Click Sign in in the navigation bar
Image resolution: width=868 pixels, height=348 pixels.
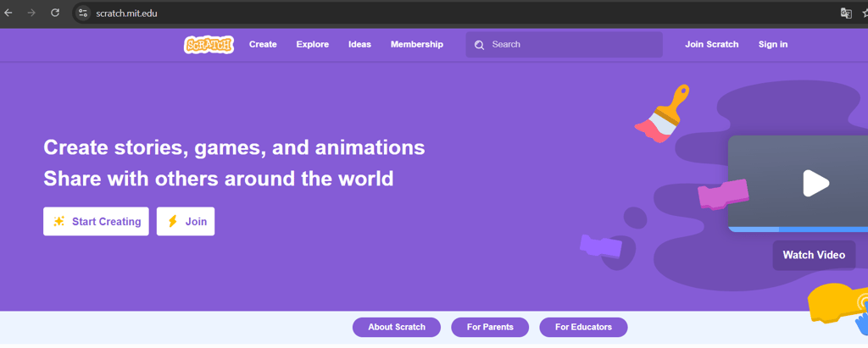(x=773, y=44)
